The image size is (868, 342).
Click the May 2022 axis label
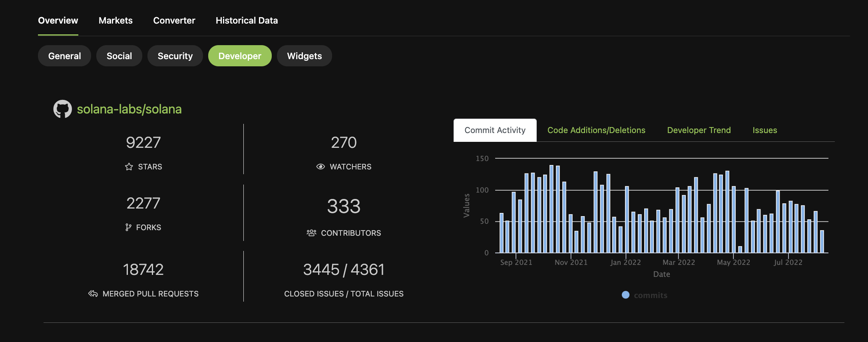[x=733, y=262]
